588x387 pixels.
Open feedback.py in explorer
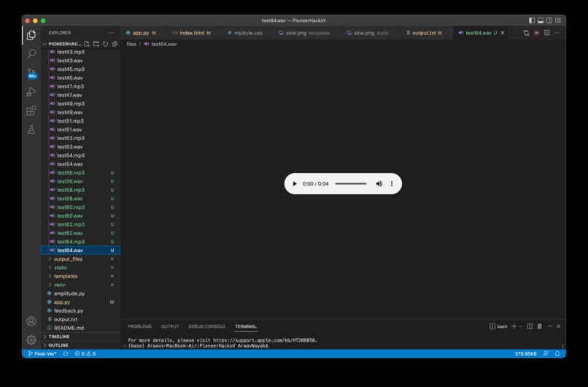(81, 310)
